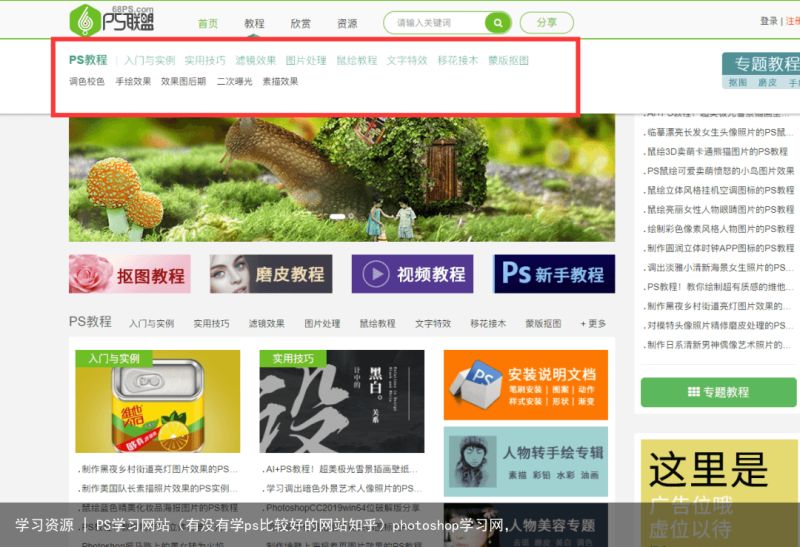Select 移花接木 tab beneath the banners
Viewport: 800px width, 547px height.
488,324
